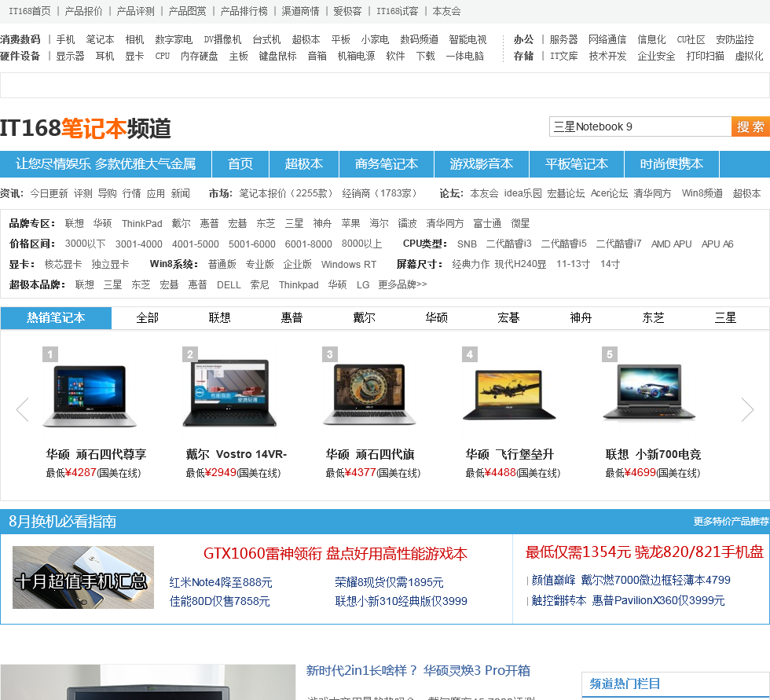770x700 pixels.
Task: Open the 最低仅需1354元 骁龙820/821手机盘 headline
Action: (x=644, y=552)
